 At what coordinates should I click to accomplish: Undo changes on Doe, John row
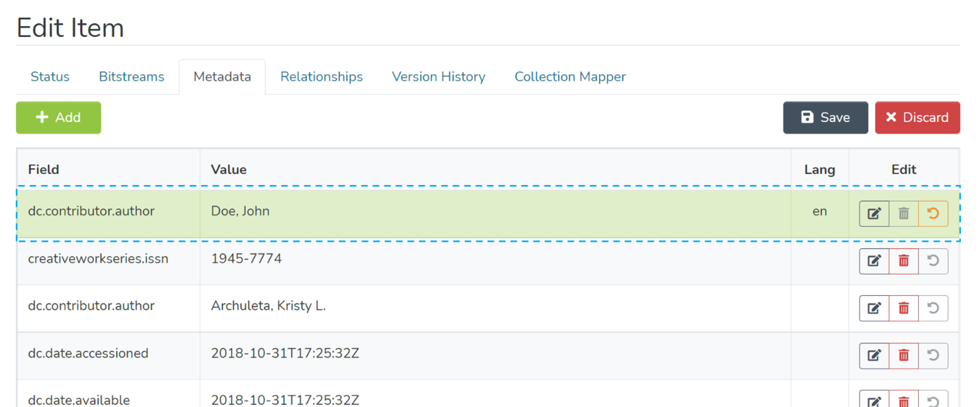[933, 214]
